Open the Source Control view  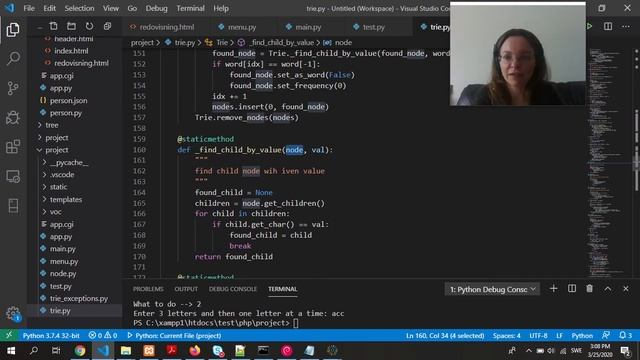13,88
